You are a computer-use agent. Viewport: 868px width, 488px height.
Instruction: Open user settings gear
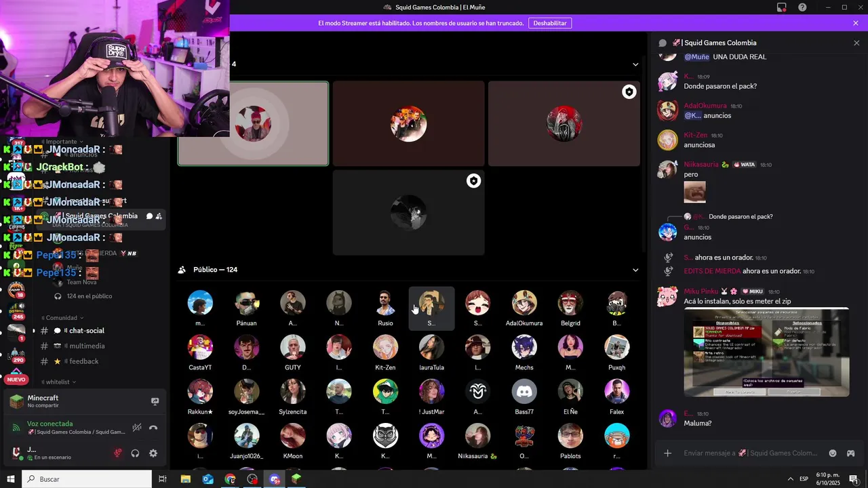tap(153, 453)
